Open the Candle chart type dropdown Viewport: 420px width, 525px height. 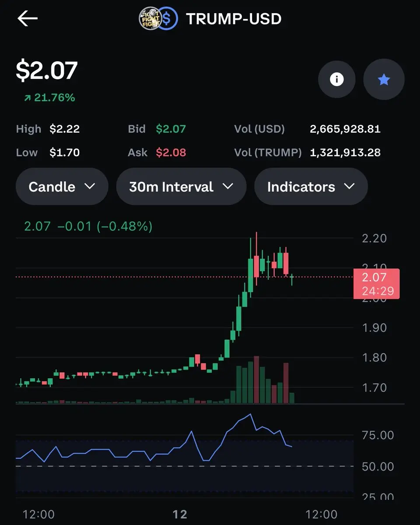click(62, 187)
